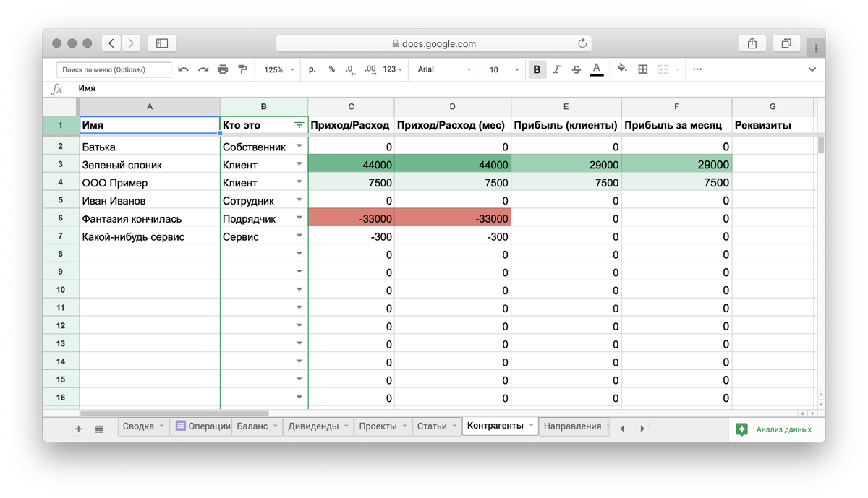
Task: Increase decimal places icon
Action: 370,69
